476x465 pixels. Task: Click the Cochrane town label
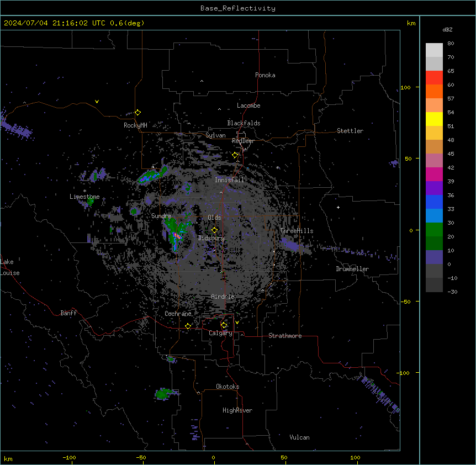pos(178,314)
